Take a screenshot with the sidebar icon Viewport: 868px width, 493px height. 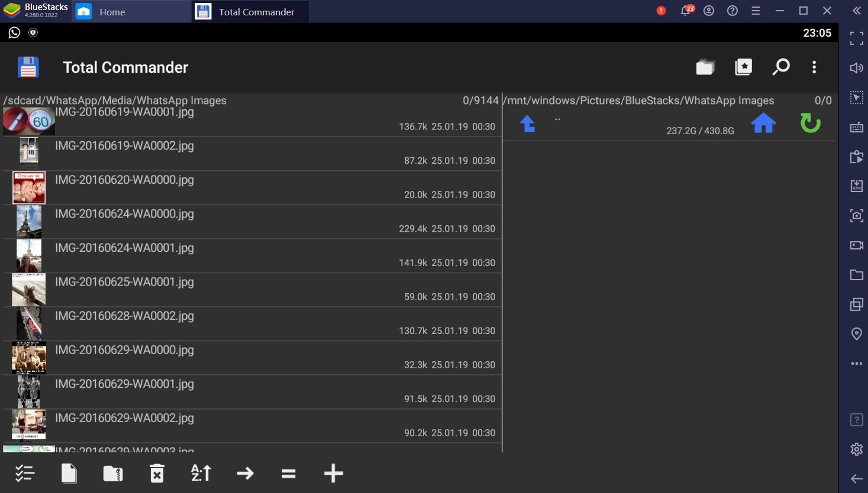856,216
